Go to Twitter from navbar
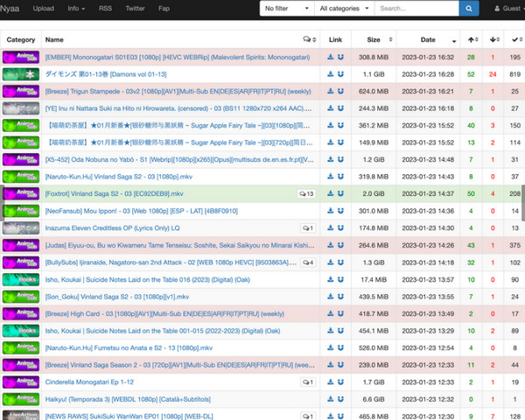525x420 pixels. [x=135, y=9]
